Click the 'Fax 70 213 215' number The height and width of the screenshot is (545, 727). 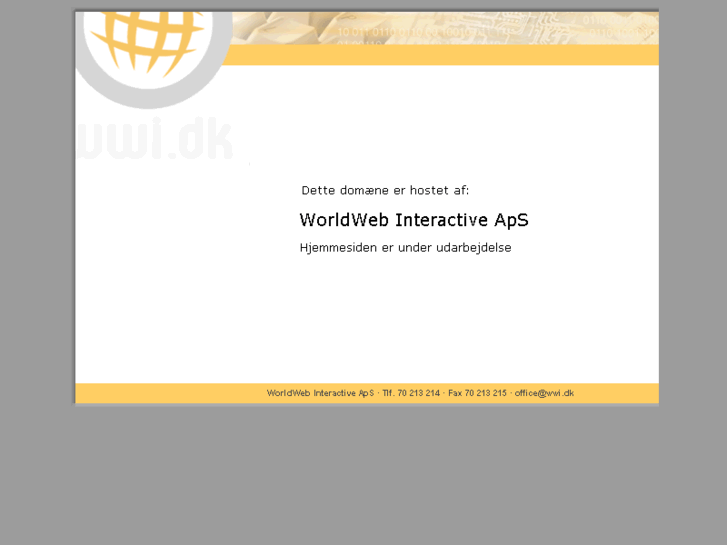[x=477, y=393]
